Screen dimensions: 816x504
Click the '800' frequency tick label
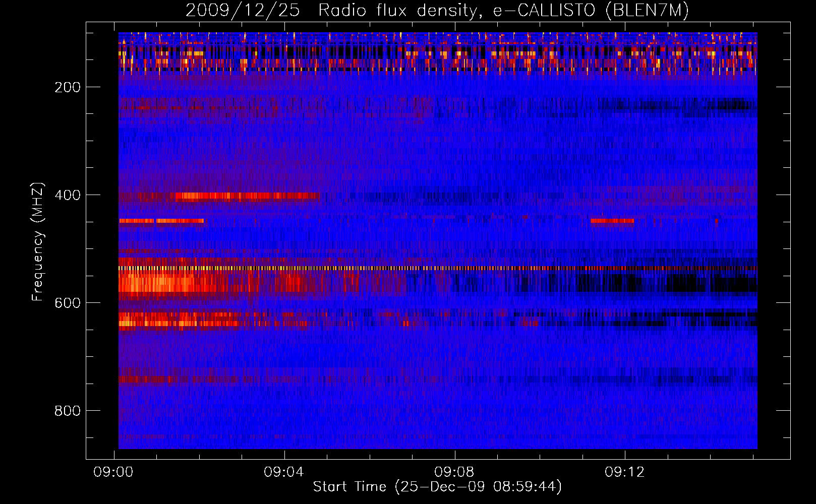point(68,411)
